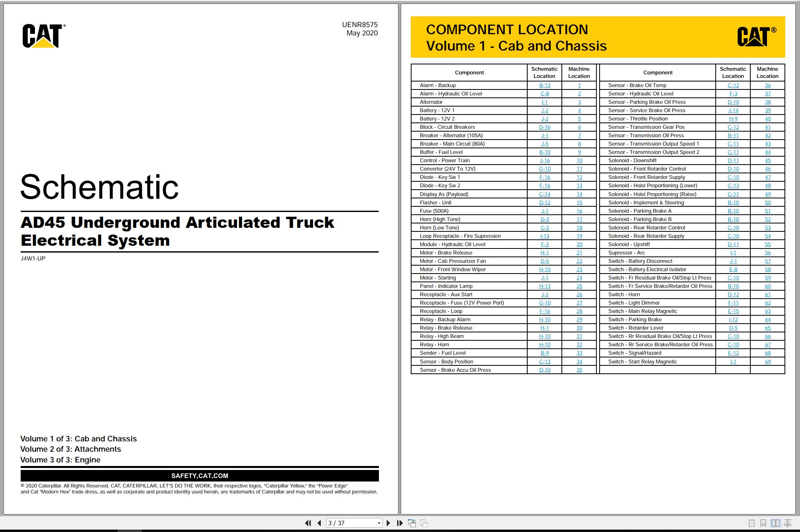Follow machine location 35 for Brake Accu Oil Press
Image resolution: width=800 pixels, height=532 pixels.
(579, 370)
